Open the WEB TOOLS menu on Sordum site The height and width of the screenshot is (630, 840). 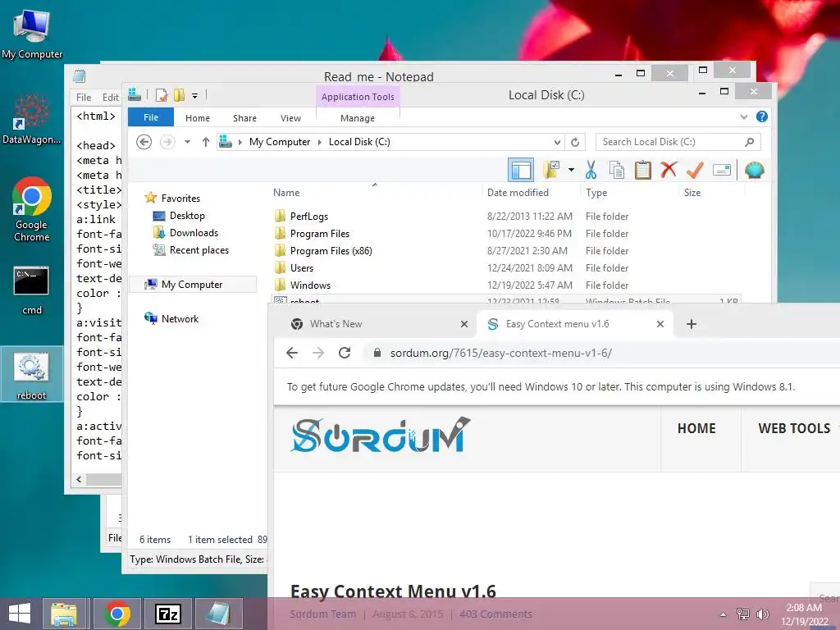(794, 428)
